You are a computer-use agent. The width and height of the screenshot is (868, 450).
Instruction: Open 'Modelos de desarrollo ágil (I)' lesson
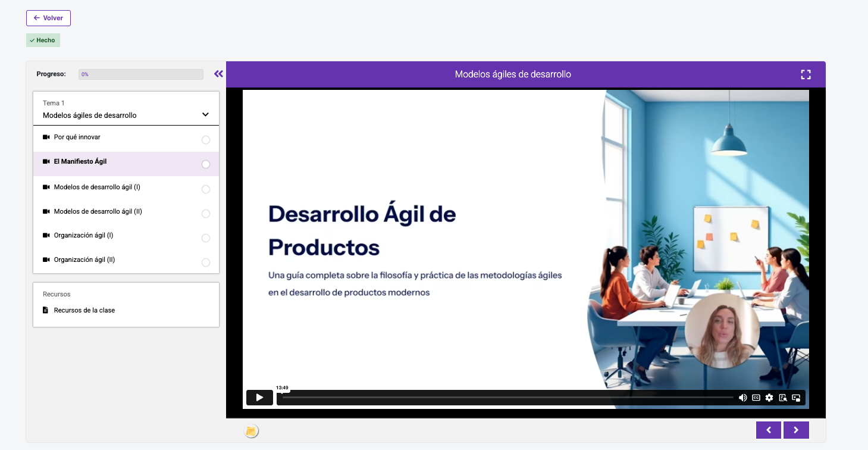(97, 187)
